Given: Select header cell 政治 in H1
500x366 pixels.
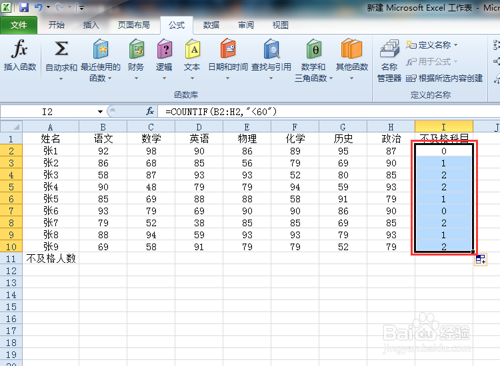Looking at the screenshot, I should coord(391,139).
